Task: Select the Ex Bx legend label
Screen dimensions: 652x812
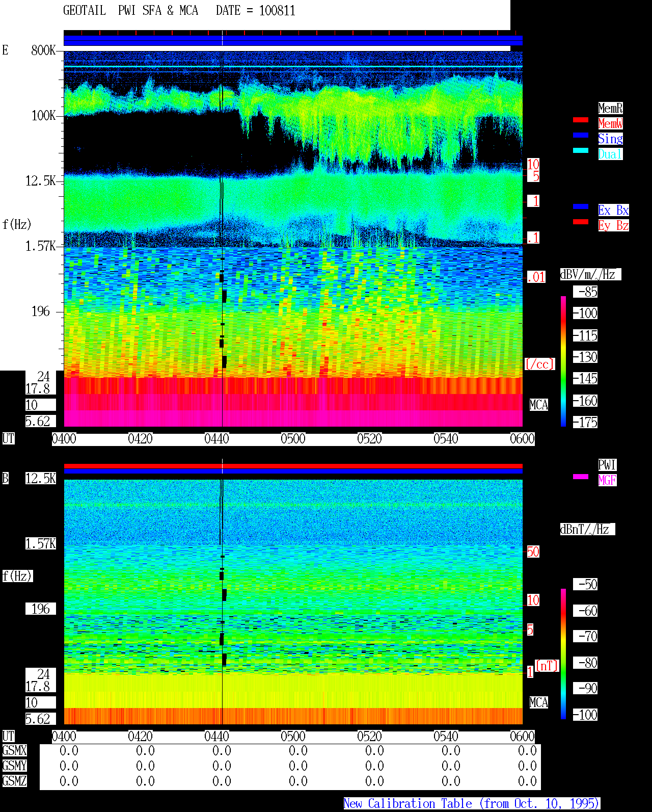Action: 613,210
